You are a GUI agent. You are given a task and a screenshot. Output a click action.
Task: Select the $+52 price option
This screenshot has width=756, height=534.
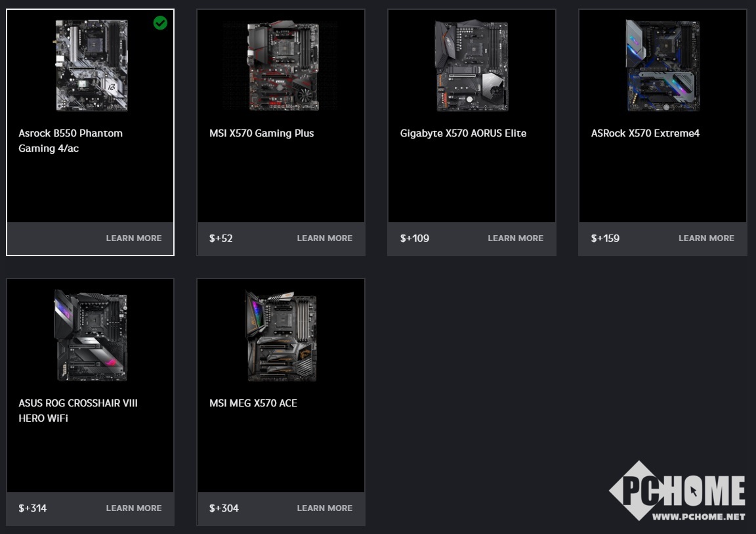click(220, 238)
